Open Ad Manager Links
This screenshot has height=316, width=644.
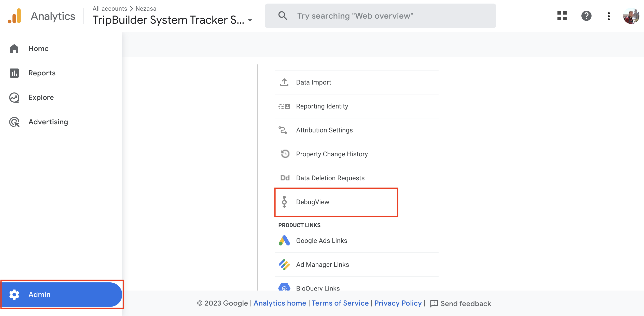(x=357, y=265)
